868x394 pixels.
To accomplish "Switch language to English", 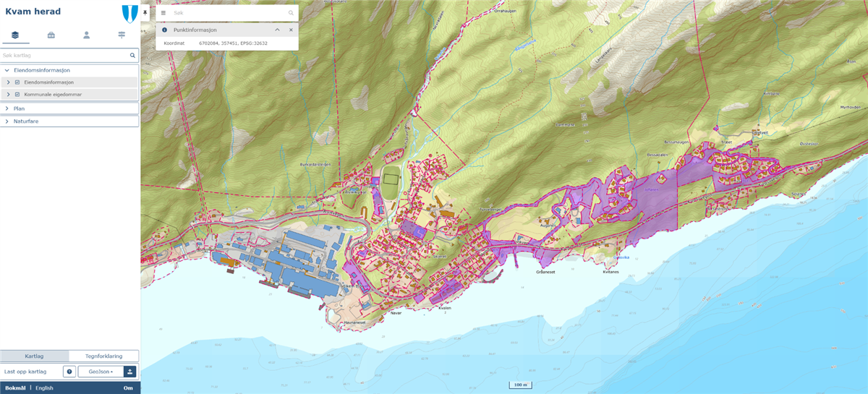I will (44, 388).
